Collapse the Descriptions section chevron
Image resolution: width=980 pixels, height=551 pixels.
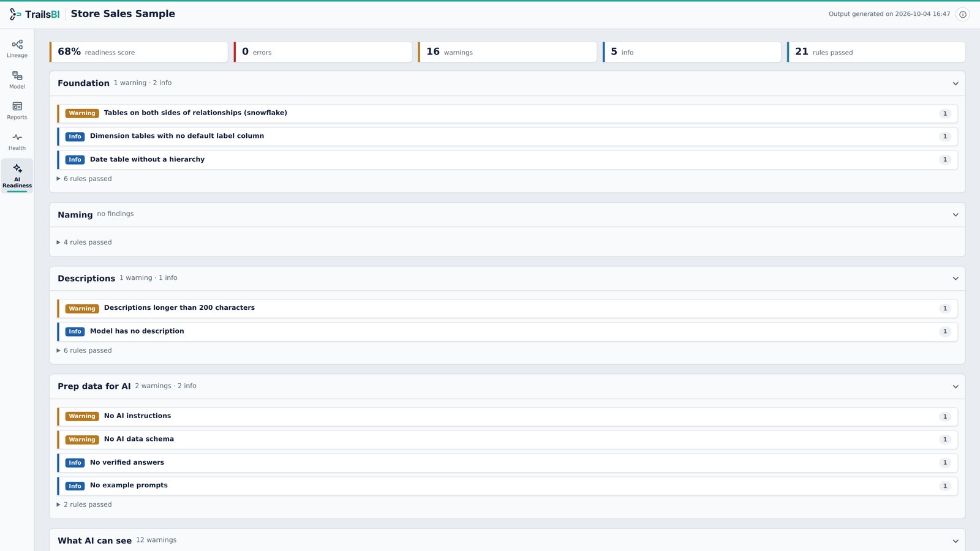[x=956, y=279]
